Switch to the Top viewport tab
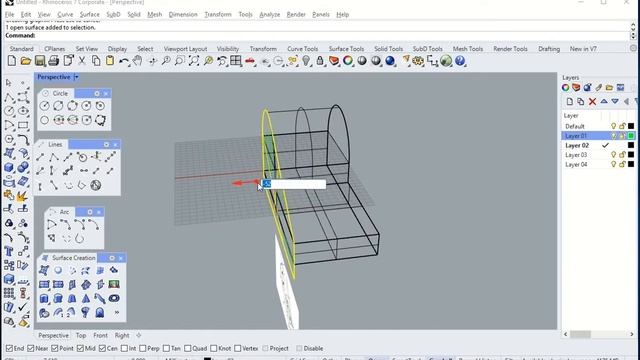640x360 pixels. [81, 336]
